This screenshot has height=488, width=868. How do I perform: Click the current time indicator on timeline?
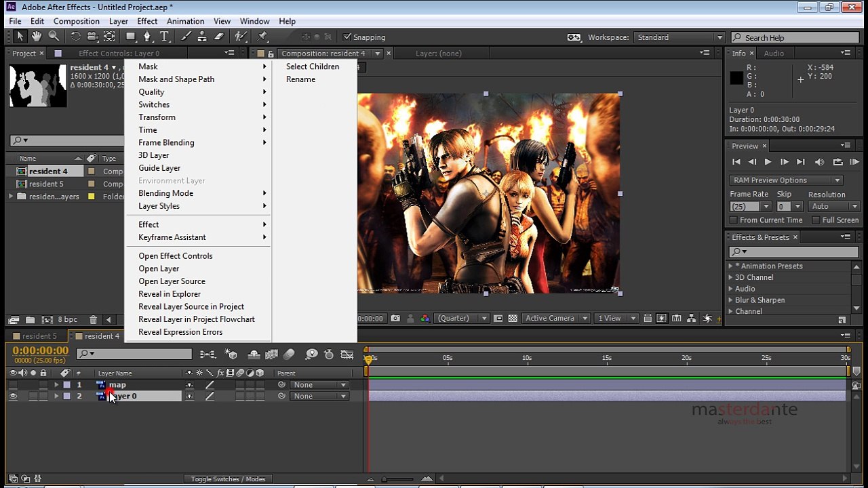(x=368, y=359)
